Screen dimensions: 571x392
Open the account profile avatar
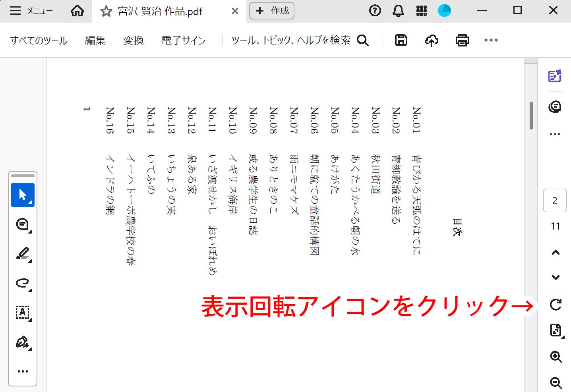444,11
